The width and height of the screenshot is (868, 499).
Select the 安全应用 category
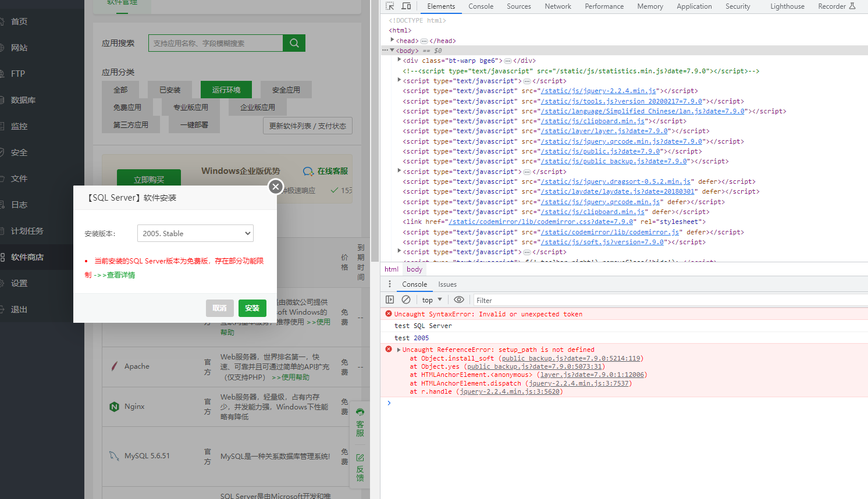pos(286,90)
